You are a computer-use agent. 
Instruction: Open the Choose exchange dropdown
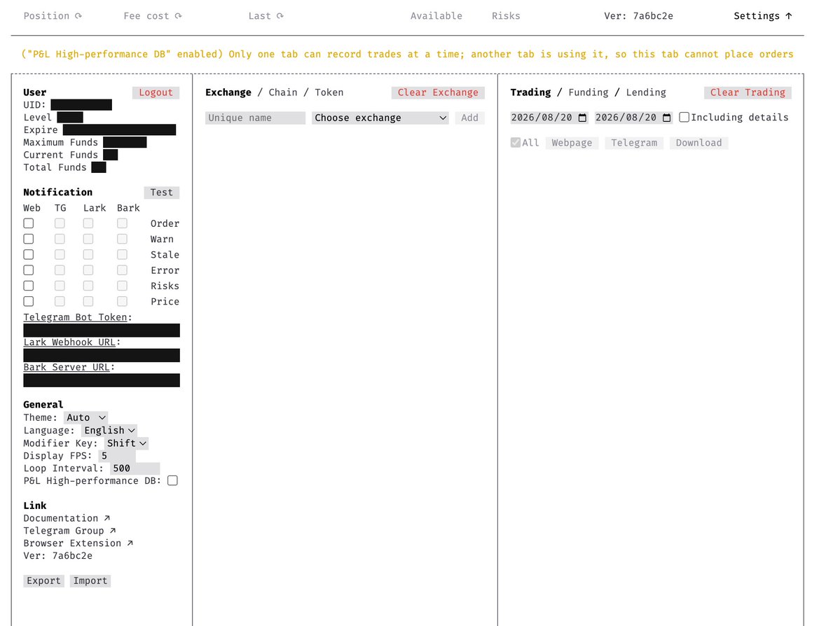[x=380, y=118]
